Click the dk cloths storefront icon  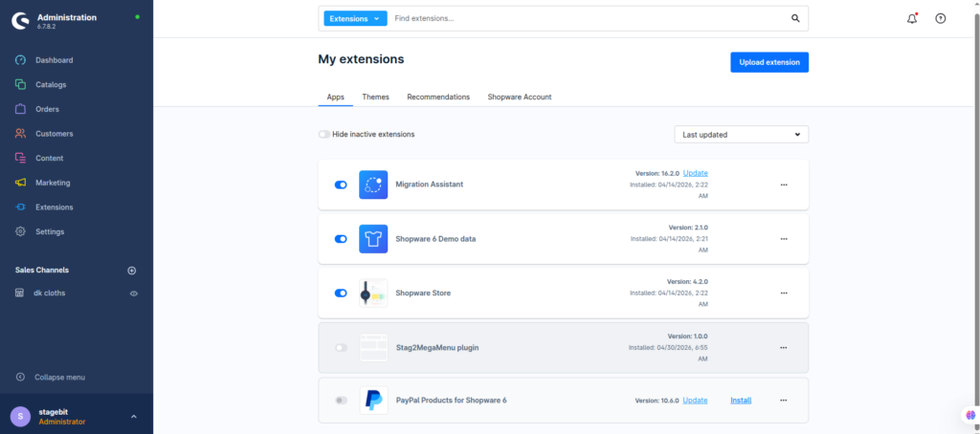[19, 293]
